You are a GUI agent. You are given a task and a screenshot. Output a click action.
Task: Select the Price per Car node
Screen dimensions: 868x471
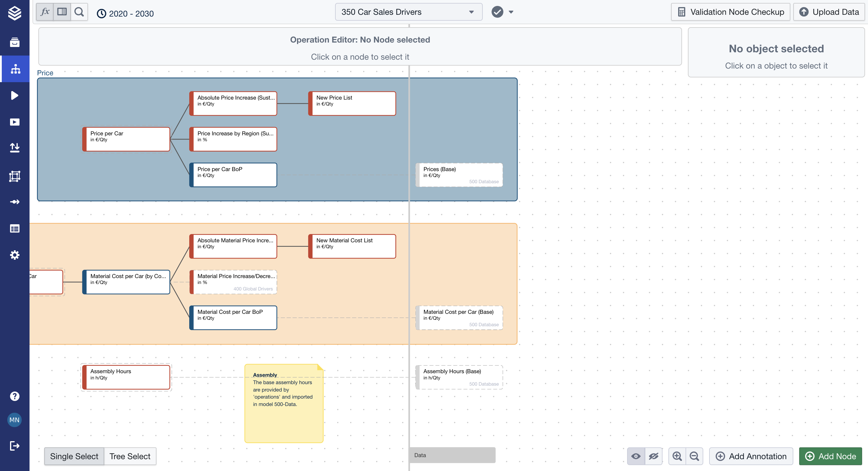tap(126, 139)
